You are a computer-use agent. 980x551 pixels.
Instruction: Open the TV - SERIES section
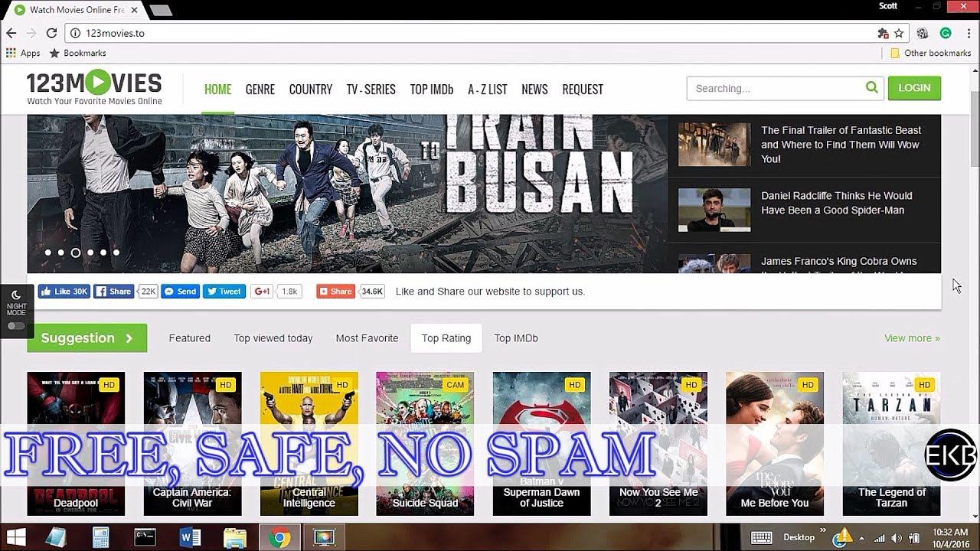[x=371, y=89]
